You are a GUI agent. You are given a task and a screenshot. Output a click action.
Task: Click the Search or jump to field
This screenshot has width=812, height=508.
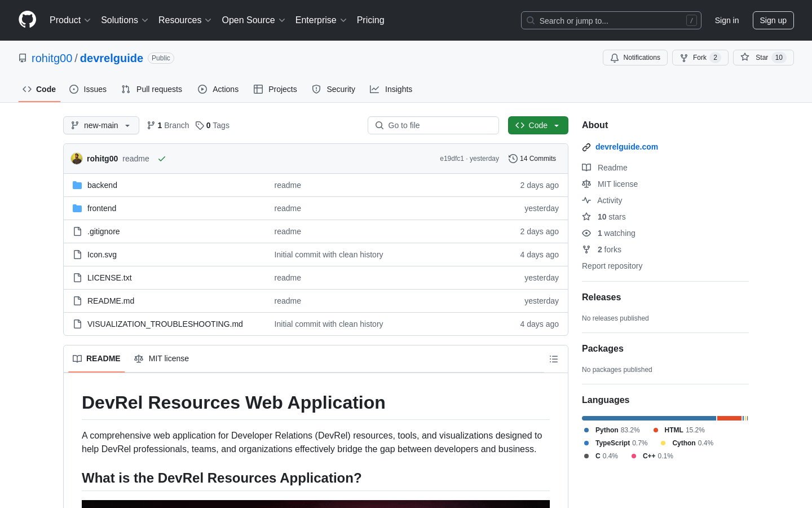(611, 20)
